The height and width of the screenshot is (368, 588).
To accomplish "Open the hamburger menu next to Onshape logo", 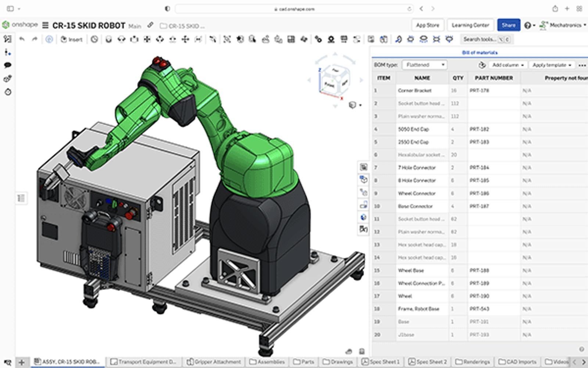I will coord(45,25).
